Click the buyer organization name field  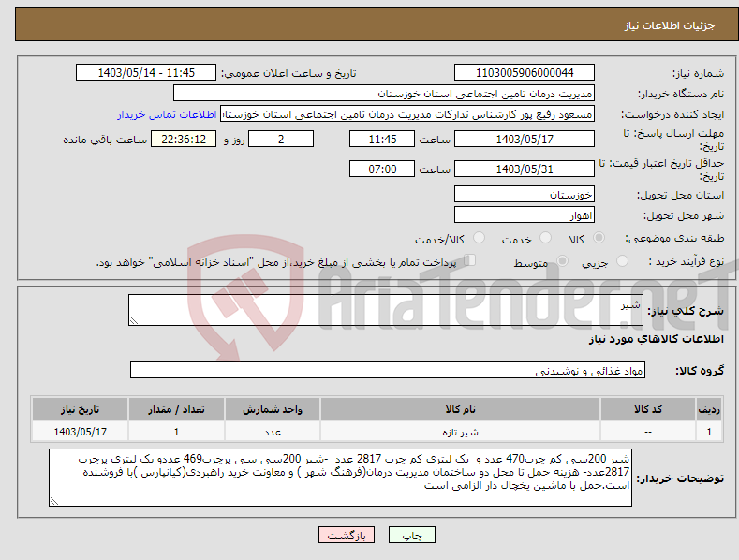pyautogui.click(x=384, y=94)
